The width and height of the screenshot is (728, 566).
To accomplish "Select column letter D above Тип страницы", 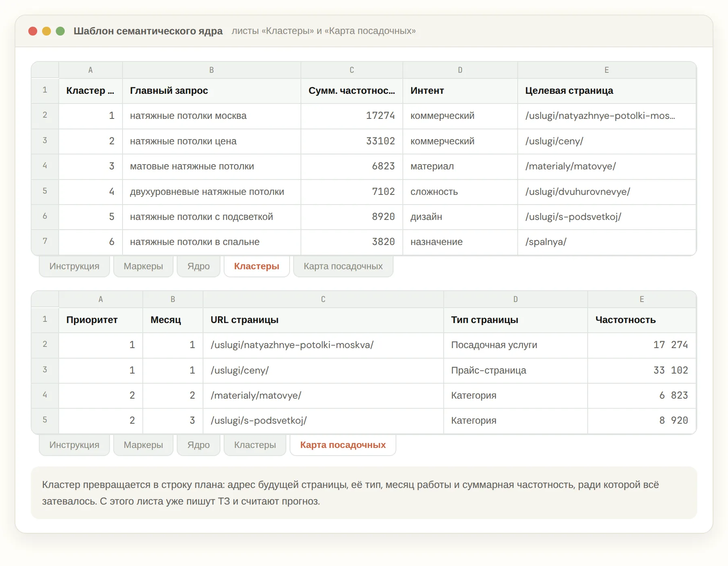I will click(x=516, y=299).
